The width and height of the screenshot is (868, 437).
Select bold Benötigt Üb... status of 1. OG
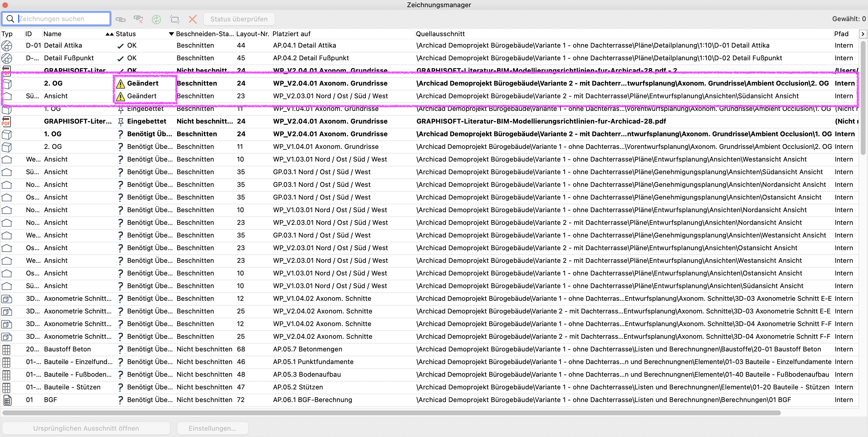(x=149, y=134)
